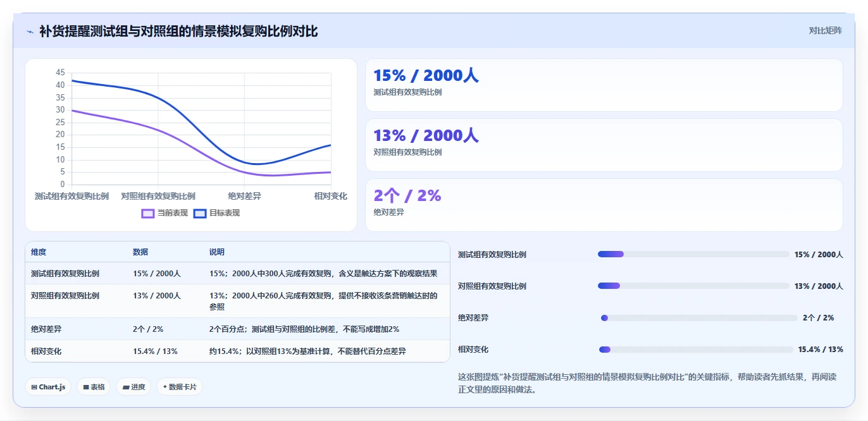Toggle the 当前表现 legend item
868x421 pixels.
(164, 213)
